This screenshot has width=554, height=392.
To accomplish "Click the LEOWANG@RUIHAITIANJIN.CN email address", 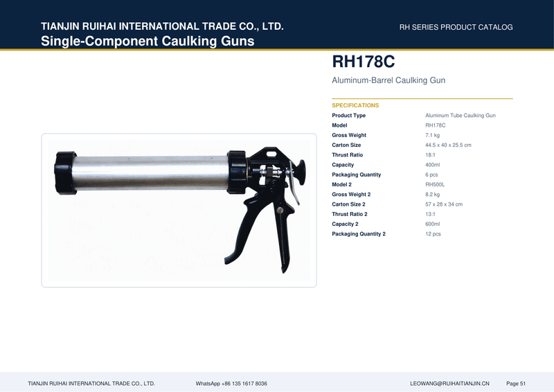I will click(x=449, y=384).
